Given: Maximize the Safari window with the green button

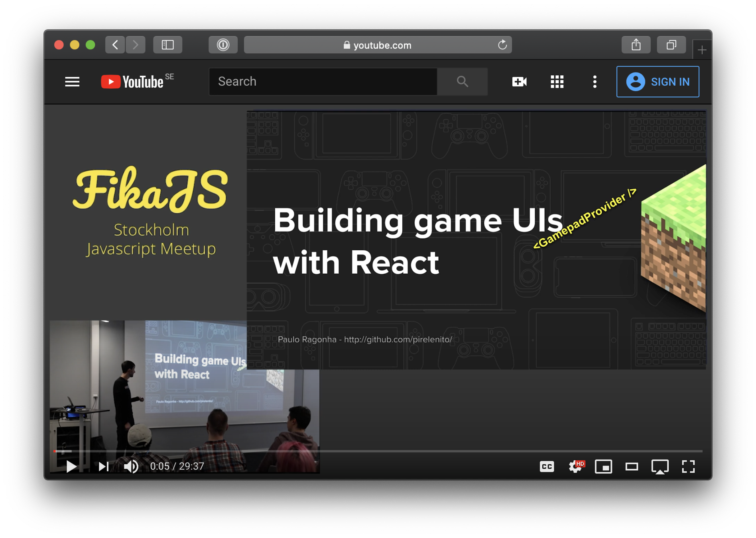Looking at the screenshot, I should pyautogui.click(x=91, y=45).
